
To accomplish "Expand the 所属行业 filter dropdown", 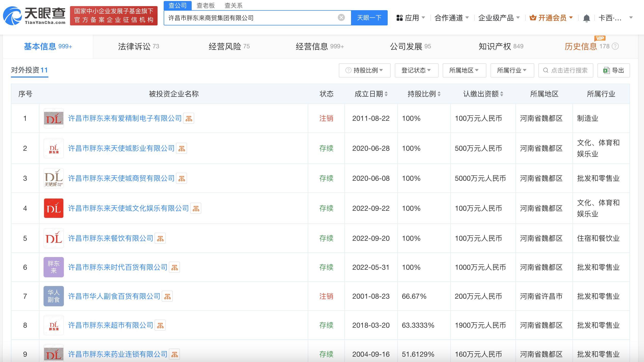I will click(512, 70).
